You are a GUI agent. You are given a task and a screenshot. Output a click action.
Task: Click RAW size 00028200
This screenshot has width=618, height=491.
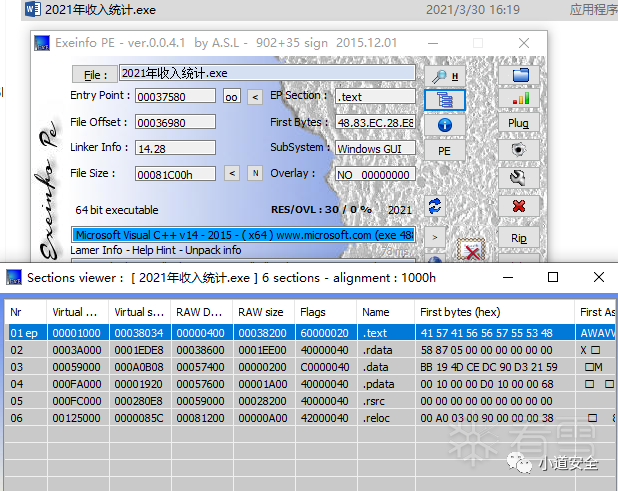pos(262,401)
